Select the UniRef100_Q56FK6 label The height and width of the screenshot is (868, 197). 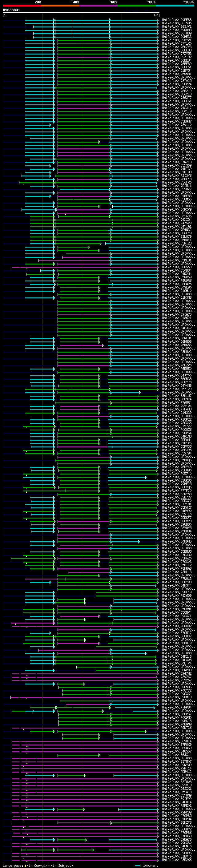click(x=177, y=183)
